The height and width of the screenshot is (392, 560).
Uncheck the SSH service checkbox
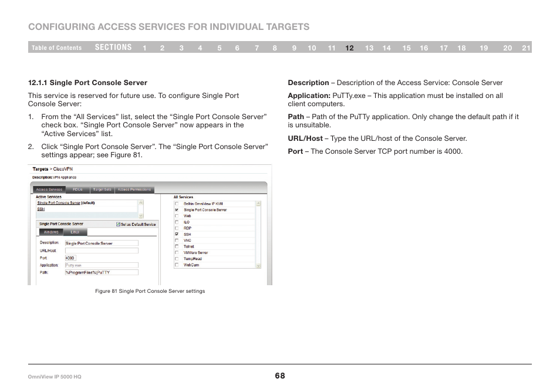[177, 234]
